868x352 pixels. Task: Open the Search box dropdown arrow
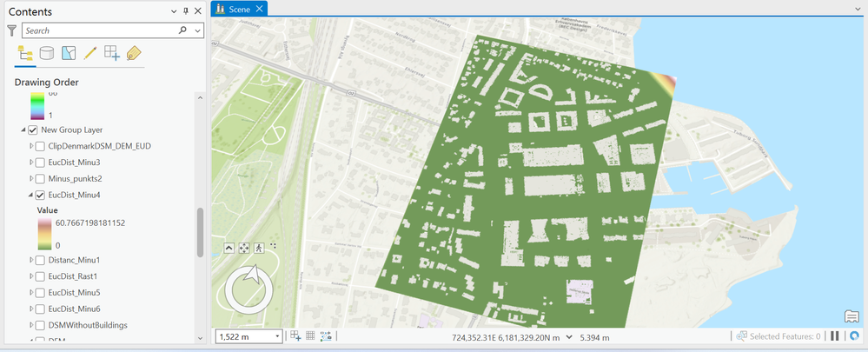pyautogui.click(x=197, y=31)
